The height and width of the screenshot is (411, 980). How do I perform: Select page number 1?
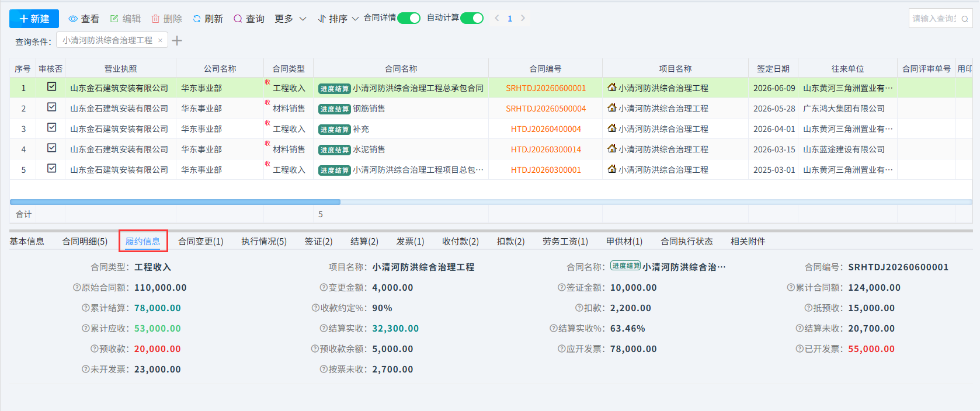click(510, 19)
